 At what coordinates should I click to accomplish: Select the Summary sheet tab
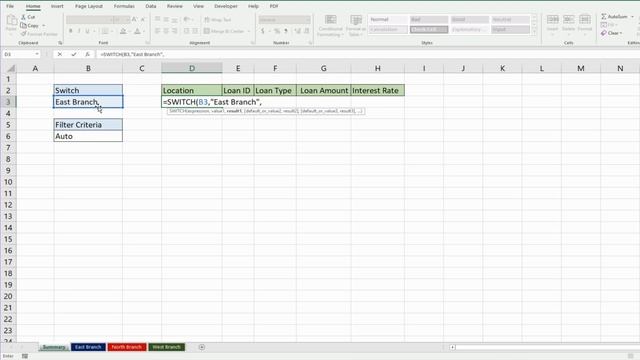coord(54,347)
